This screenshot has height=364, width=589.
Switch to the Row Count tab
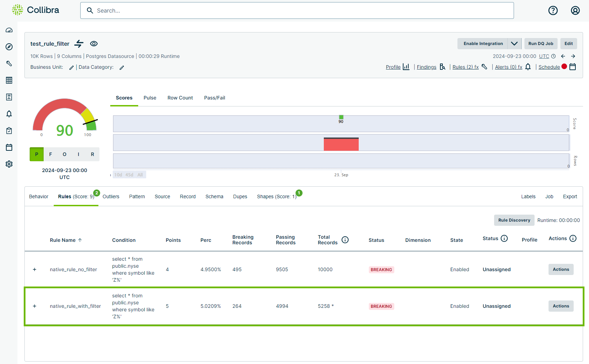[180, 98]
